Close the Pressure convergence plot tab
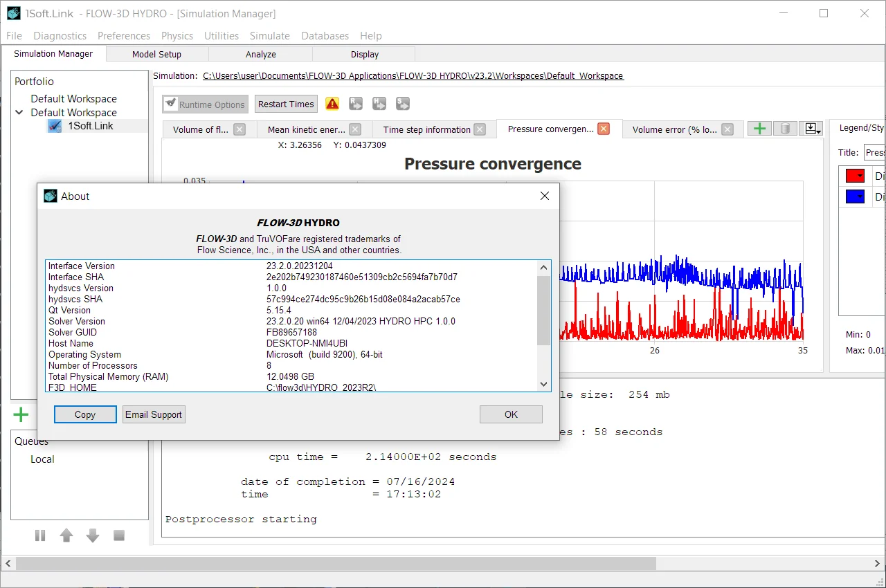Image resolution: width=886 pixels, height=588 pixels. point(604,129)
